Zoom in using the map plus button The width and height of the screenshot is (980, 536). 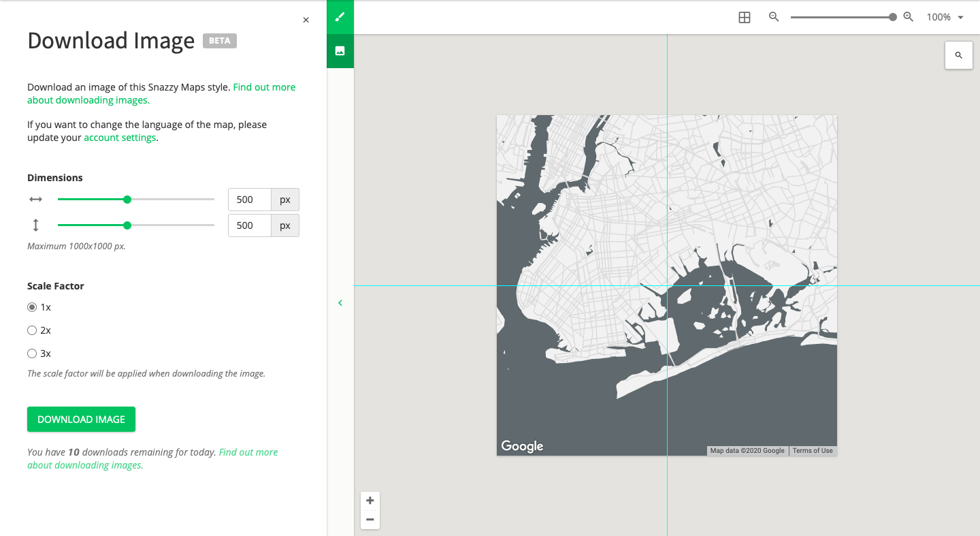(370, 500)
